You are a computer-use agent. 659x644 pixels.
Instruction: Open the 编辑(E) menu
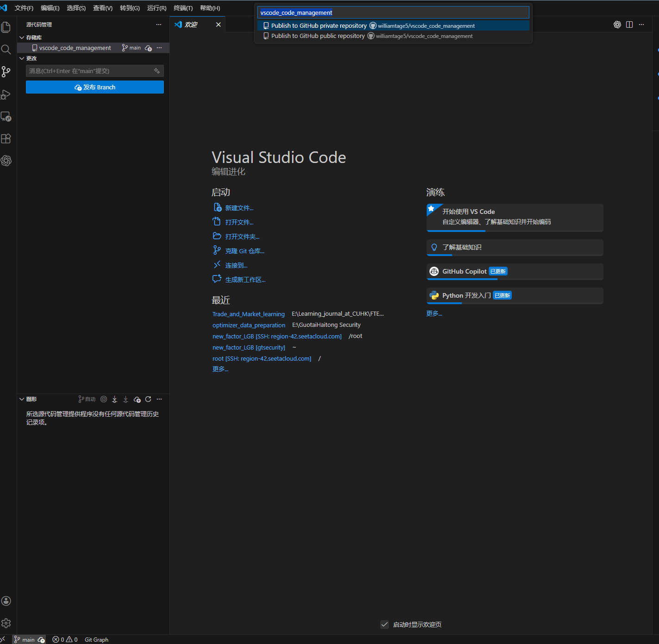coord(50,8)
